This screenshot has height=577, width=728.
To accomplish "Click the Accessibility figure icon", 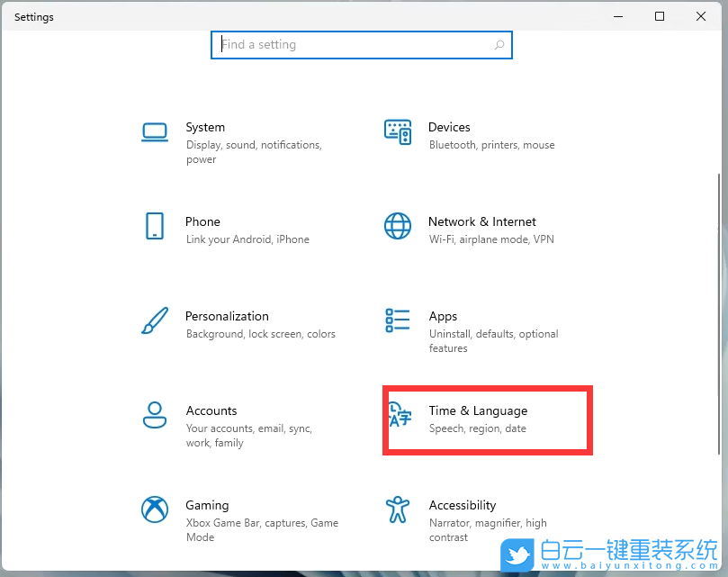I will coord(397,509).
